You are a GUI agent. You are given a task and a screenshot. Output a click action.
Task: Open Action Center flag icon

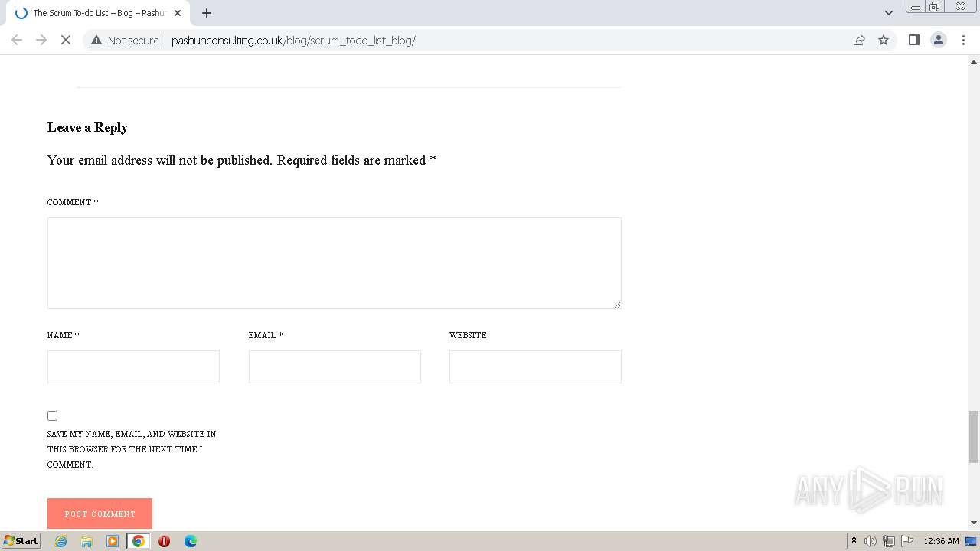[x=907, y=541]
